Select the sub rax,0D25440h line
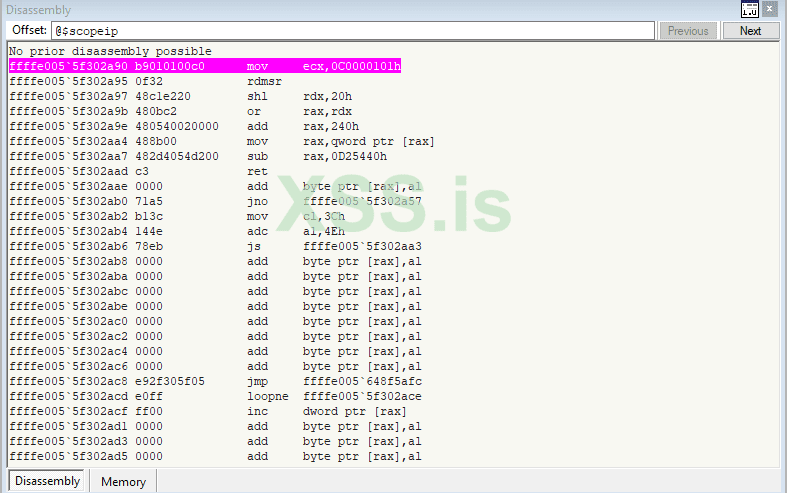Image resolution: width=787 pixels, height=493 pixels. [x=198, y=157]
